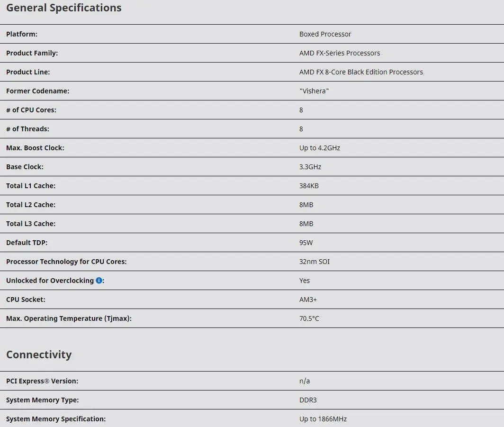The image size is (504, 427).
Task: Click the PCI Express Version label
Action: (42, 381)
